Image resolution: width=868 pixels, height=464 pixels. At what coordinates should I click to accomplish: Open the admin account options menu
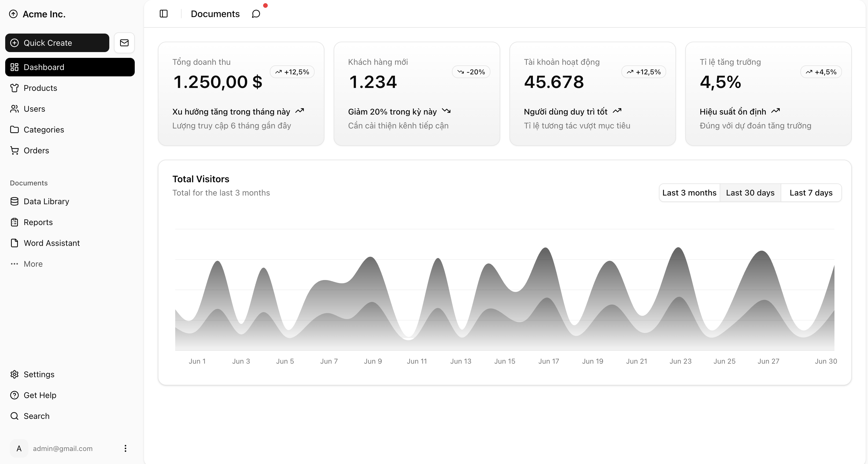tap(125, 448)
